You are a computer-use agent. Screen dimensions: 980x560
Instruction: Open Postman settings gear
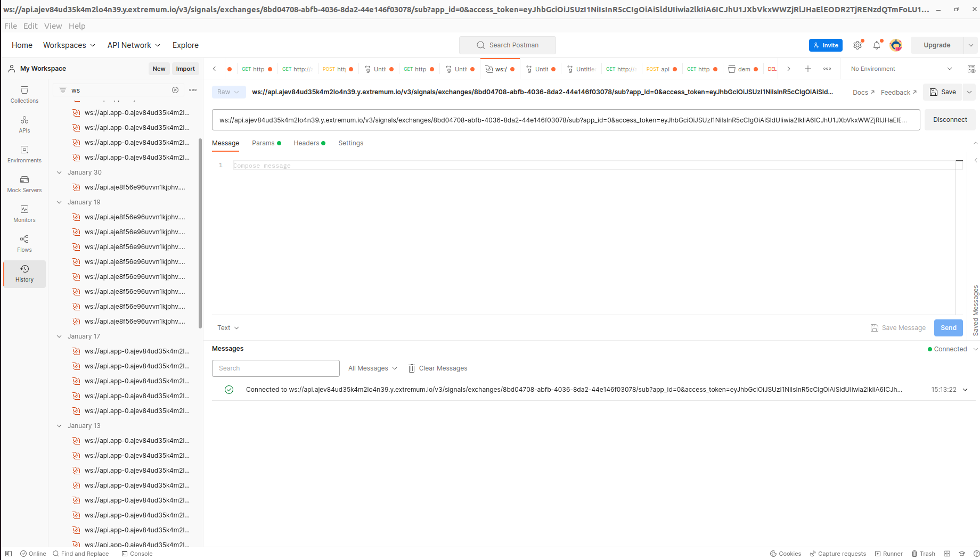[x=857, y=45]
